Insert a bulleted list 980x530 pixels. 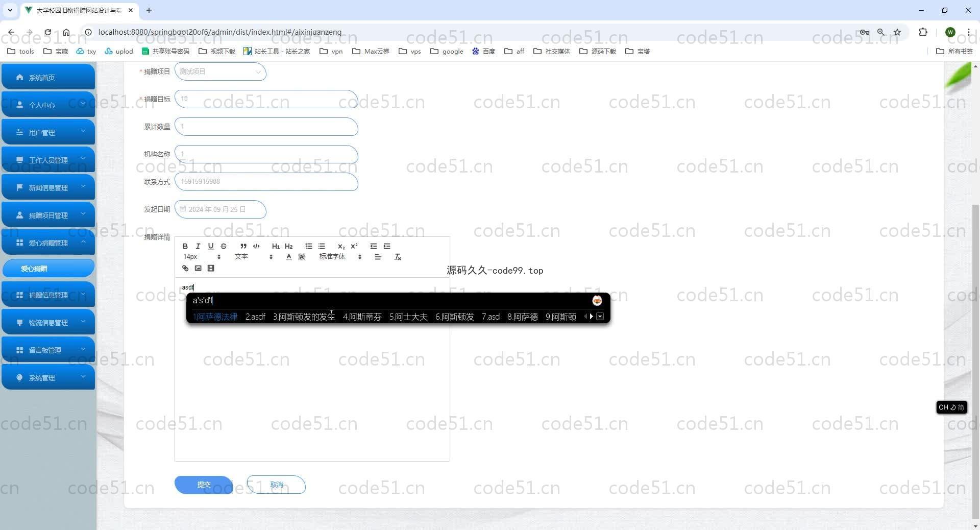[x=322, y=246]
